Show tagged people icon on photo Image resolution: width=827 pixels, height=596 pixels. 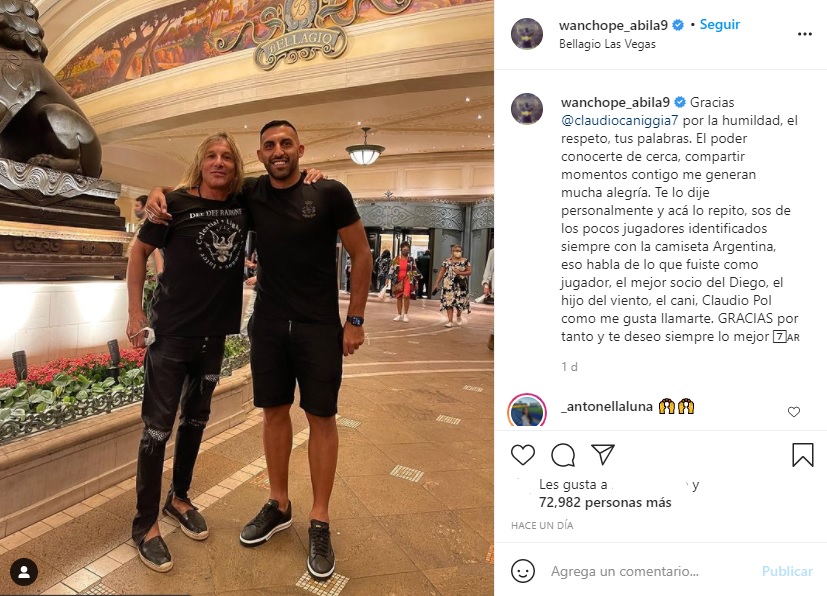point(24,572)
